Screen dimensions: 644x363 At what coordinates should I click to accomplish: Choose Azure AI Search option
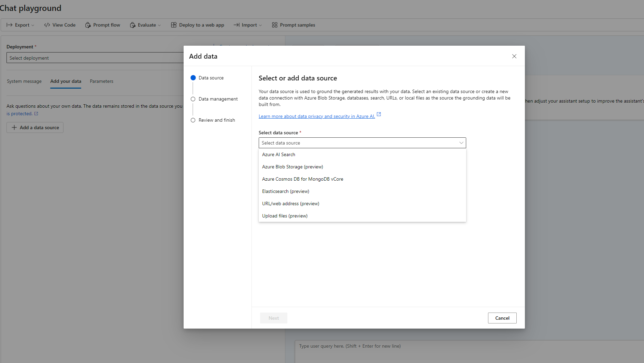click(x=362, y=154)
